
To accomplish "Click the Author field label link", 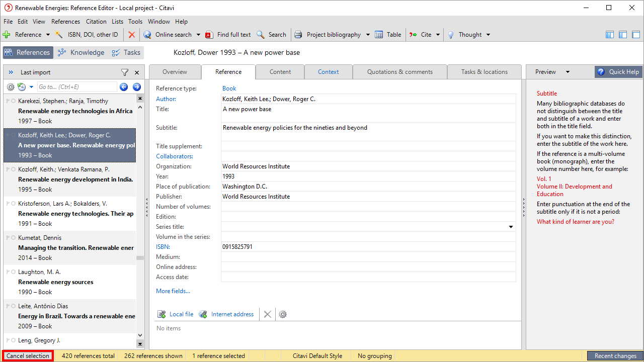I will 166,99.
